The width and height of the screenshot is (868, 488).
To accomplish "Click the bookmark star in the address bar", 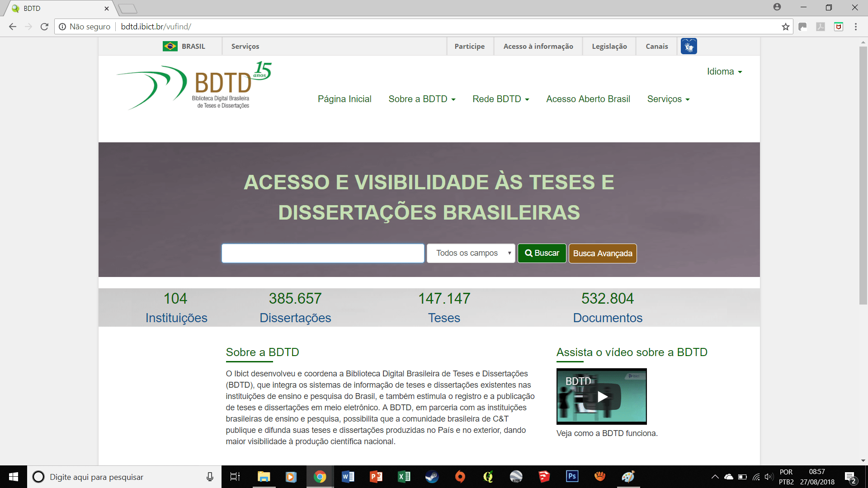I will (x=785, y=26).
